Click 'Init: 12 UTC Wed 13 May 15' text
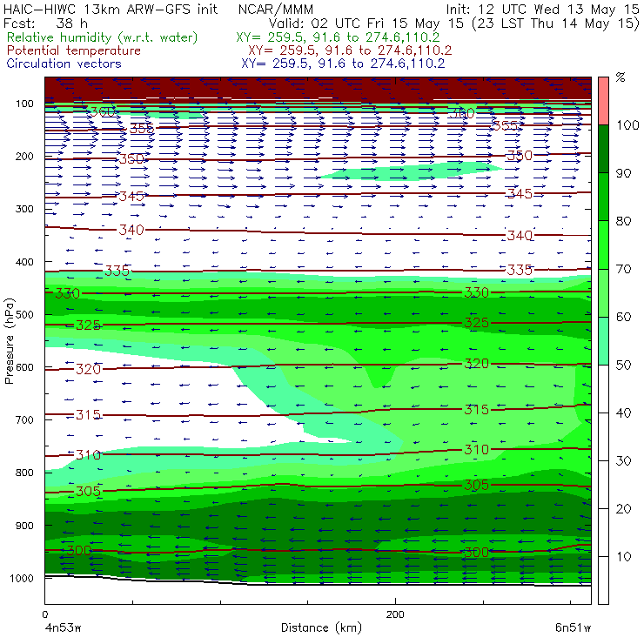 [543, 9]
